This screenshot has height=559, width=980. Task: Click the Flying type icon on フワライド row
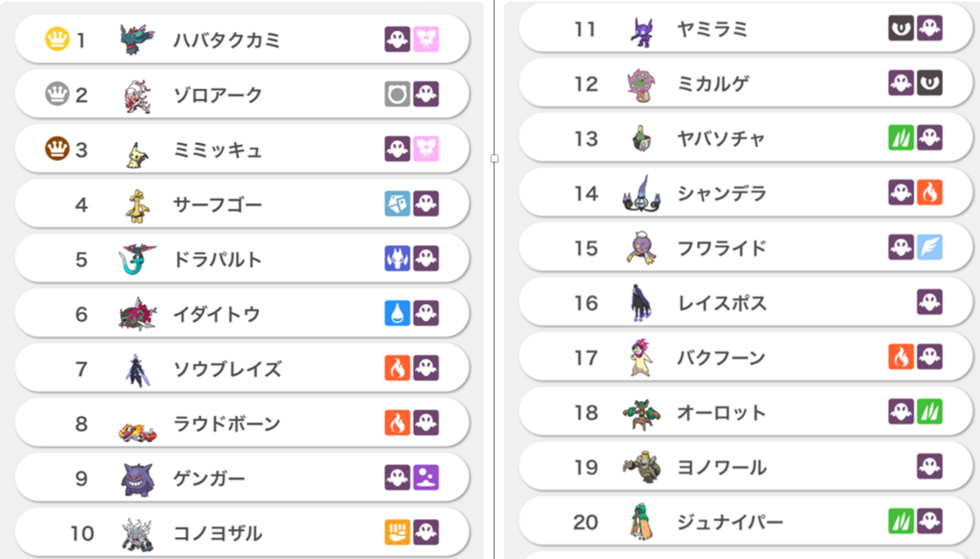click(x=930, y=248)
